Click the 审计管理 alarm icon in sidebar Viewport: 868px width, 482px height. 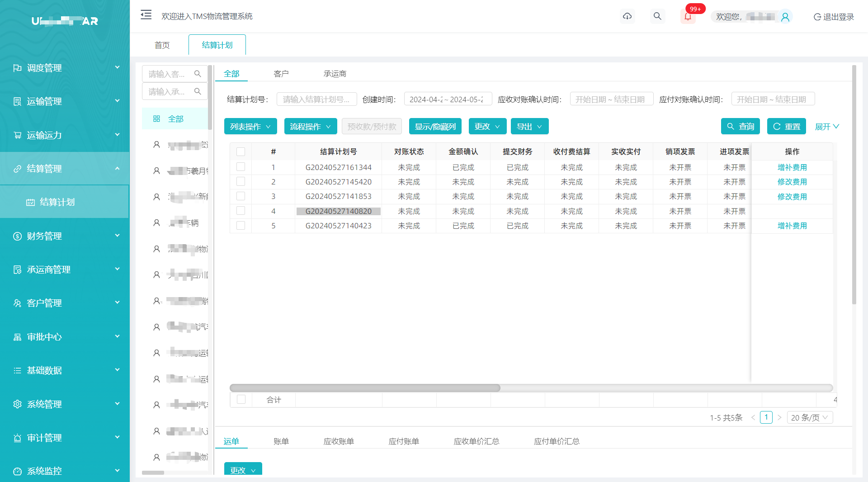[x=17, y=438]
